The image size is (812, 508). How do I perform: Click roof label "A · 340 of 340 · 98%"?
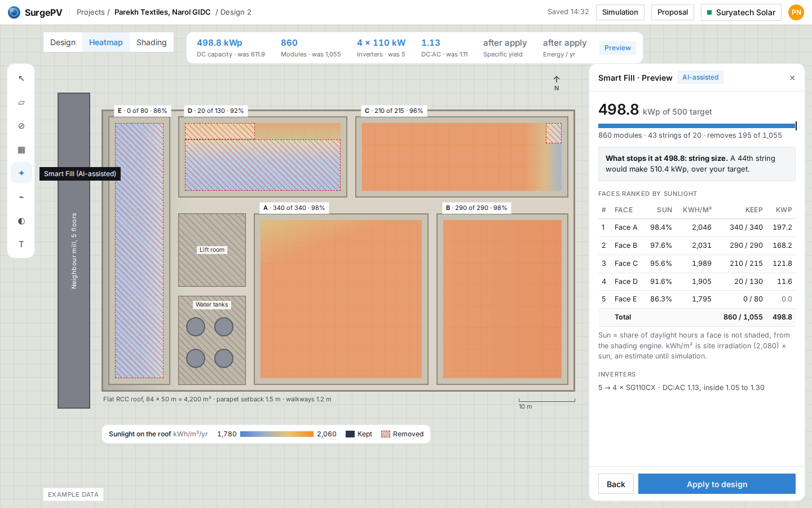coord(294,208)
